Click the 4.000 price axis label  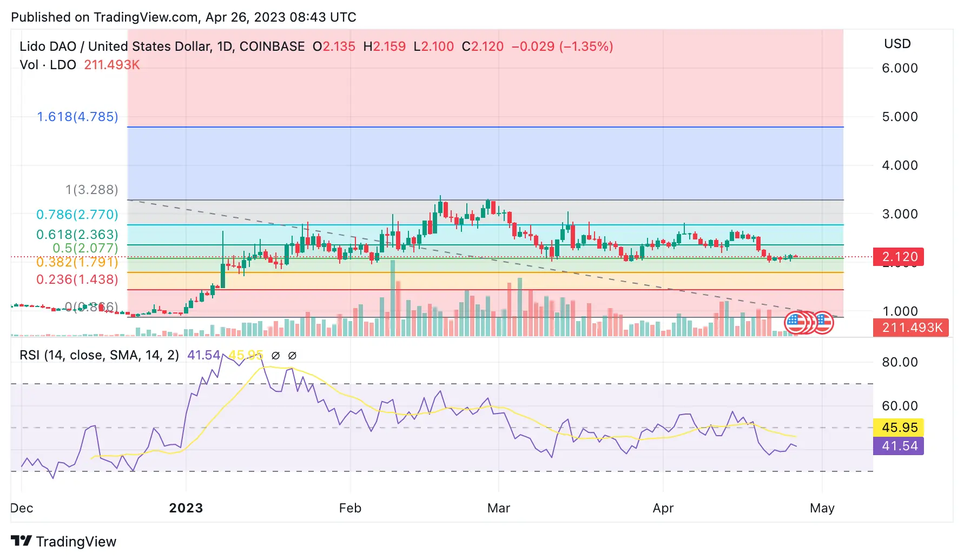900,165
